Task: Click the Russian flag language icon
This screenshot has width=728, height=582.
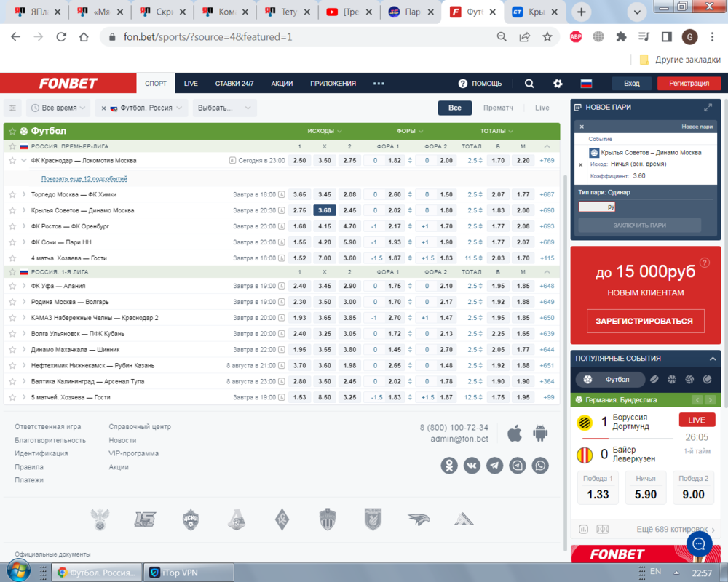Action: (x=586, y=84)
